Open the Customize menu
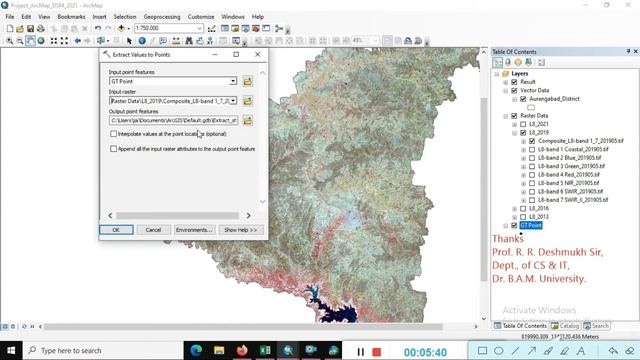The height and width of the screenshot is (360, 640). 201,17
